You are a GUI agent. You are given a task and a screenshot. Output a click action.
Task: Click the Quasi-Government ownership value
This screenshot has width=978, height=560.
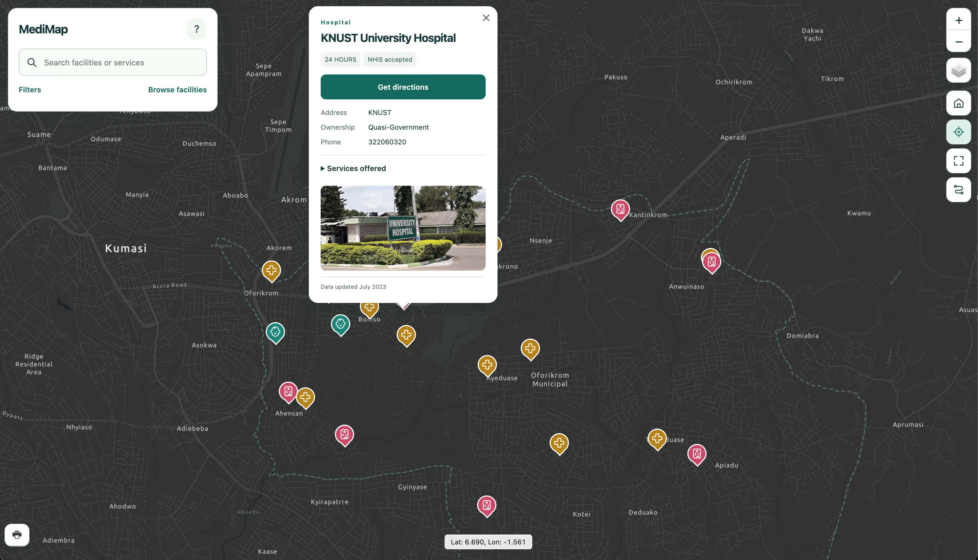[398, 127]
